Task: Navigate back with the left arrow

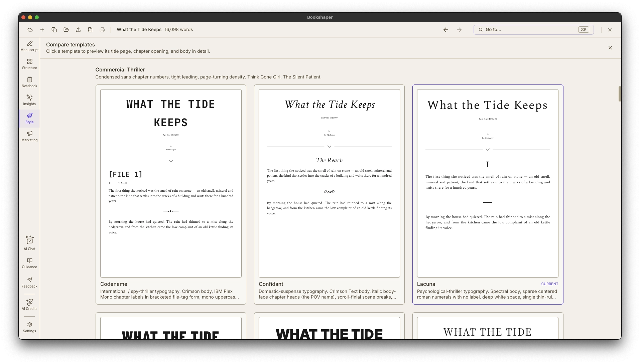Action: pyautogui.click(x=446, y=30)
